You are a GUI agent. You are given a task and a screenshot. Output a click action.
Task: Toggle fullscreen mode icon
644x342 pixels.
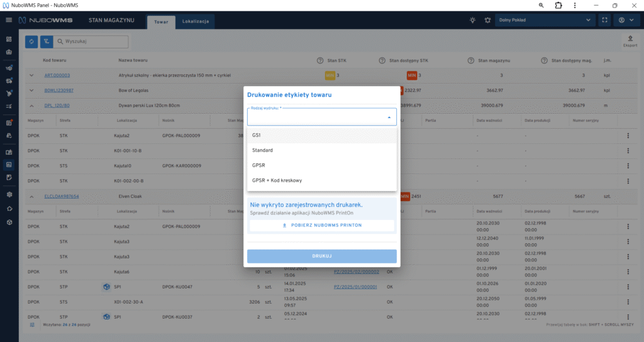click(604, 20)
